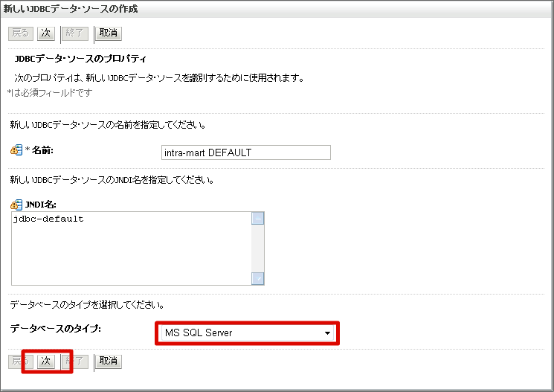Click the text 新しいJDBCデータ・ソースのJNDI名を指定してください。
The height and width of the screenshot is (392, 554).
tap(112, 180)
